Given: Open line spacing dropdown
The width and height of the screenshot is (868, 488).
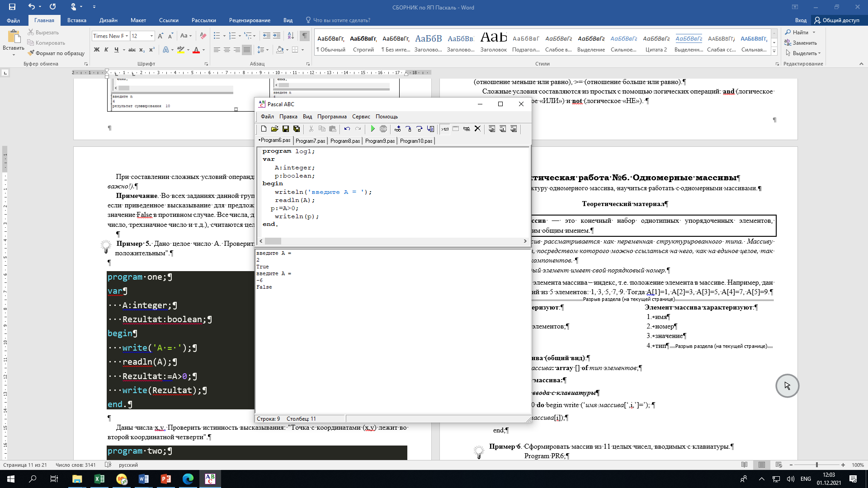Looking at the screenshot, I should 263,50.
